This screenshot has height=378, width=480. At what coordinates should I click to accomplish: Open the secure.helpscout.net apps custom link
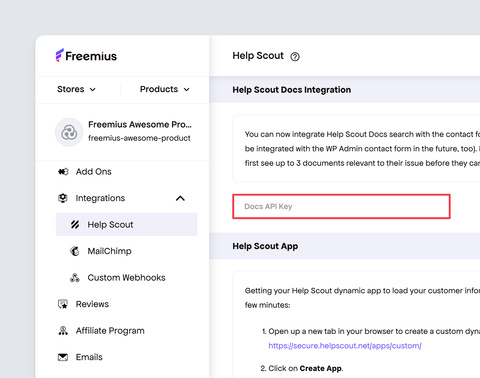(345, 346)
